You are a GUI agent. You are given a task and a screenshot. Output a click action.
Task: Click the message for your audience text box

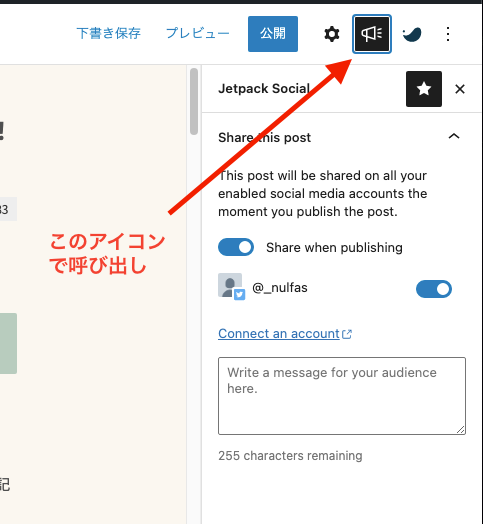click(342, 396)
